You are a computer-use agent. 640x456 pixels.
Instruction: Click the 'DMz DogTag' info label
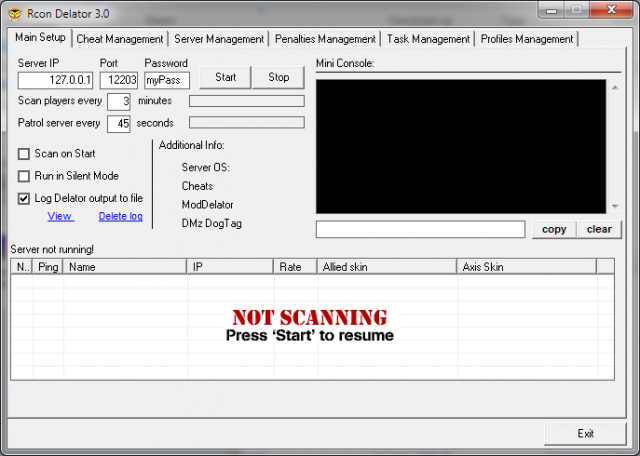tap(211, 223)
